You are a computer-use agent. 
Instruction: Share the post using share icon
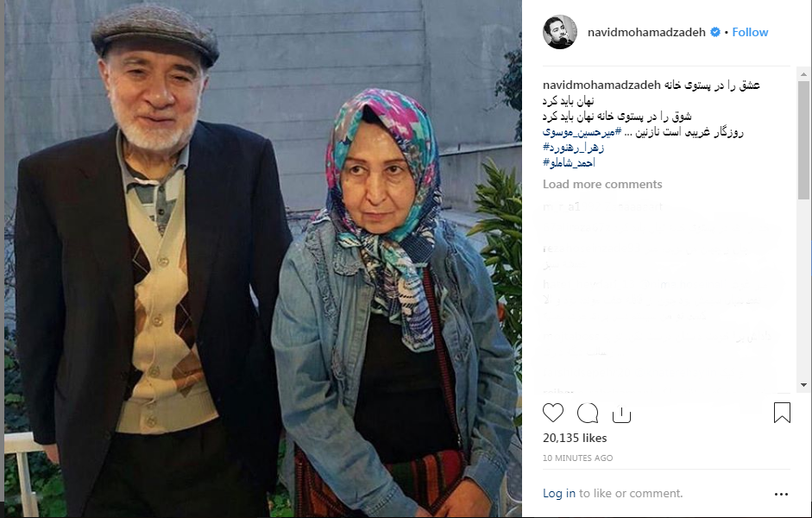coord(621,414)
